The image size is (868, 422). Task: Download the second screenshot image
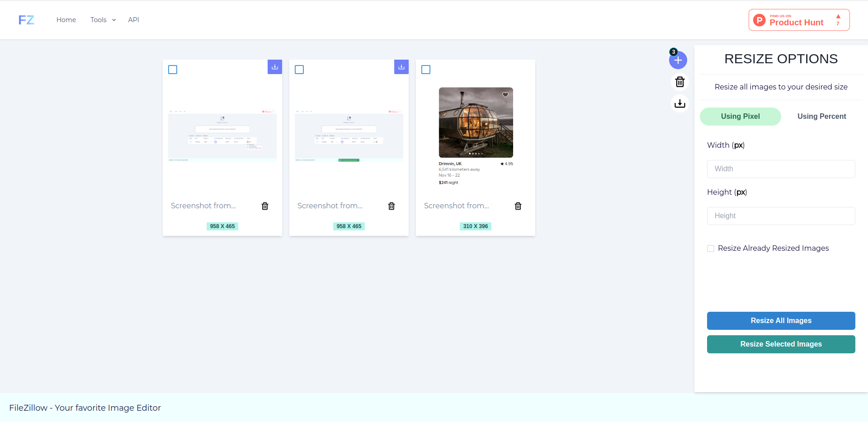[401, 67]
